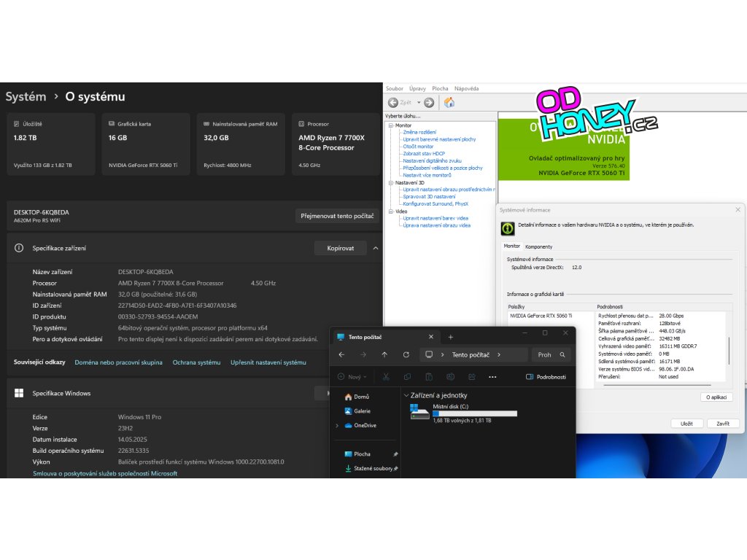Viewport: 747px width, 560px height.
Task: Switch to the Komponenty tab
Action: [x=538, y=246]
